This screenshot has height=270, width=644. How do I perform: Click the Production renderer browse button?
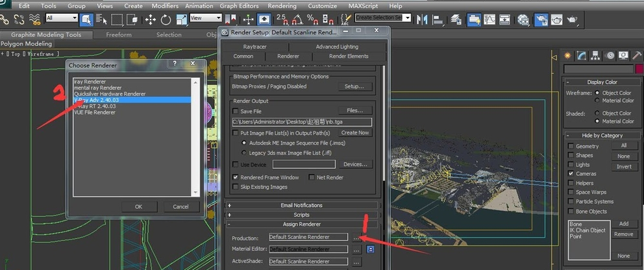(356, 237)
